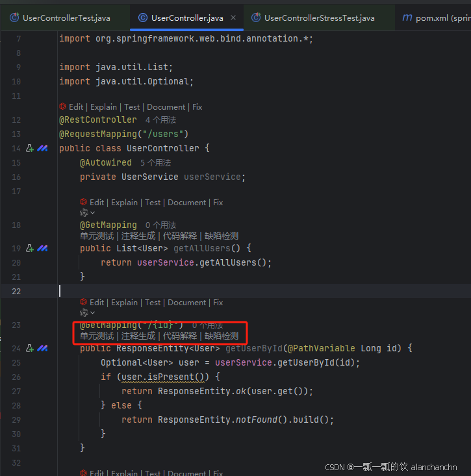This screenshot has width=471, height=476.
Task: Click "/users" string in @RequestMapping
Action: [x=163, y=134]
